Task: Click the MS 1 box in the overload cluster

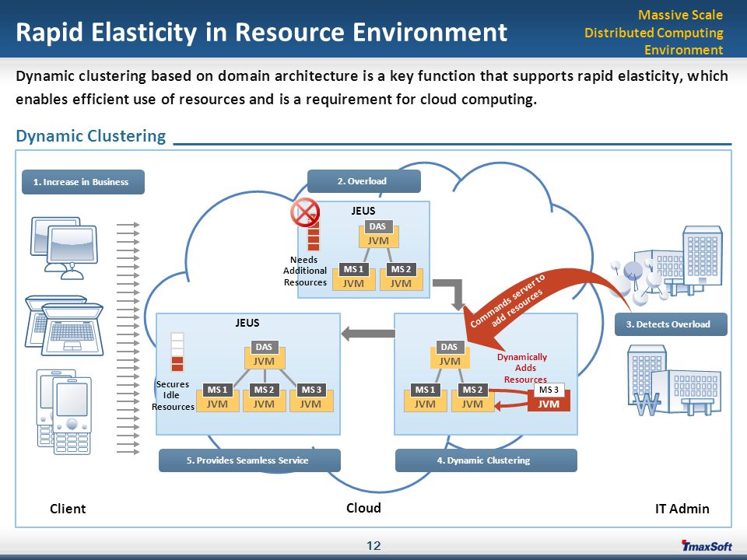Action: click(x=353, y=269)
